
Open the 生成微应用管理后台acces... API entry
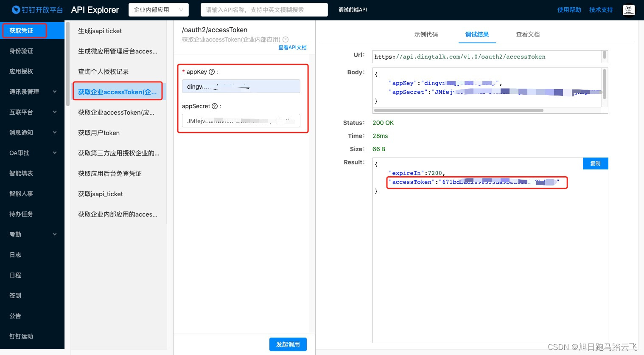point(119,51)
